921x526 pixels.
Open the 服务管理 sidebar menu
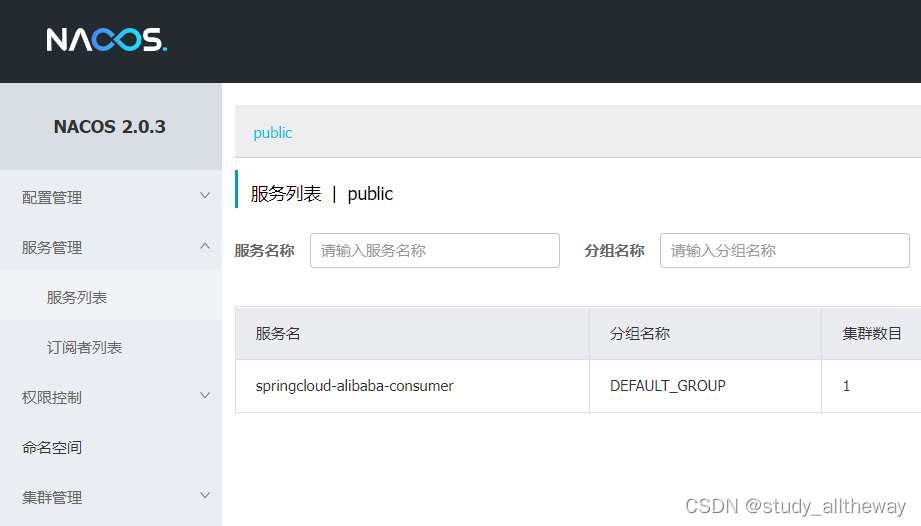[x=111, y=247]
